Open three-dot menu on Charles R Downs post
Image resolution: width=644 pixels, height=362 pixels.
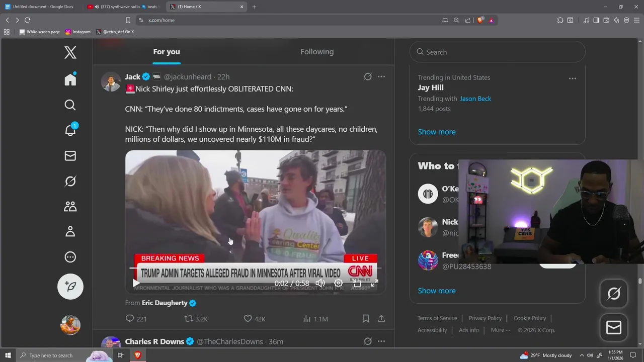(381, 341)
